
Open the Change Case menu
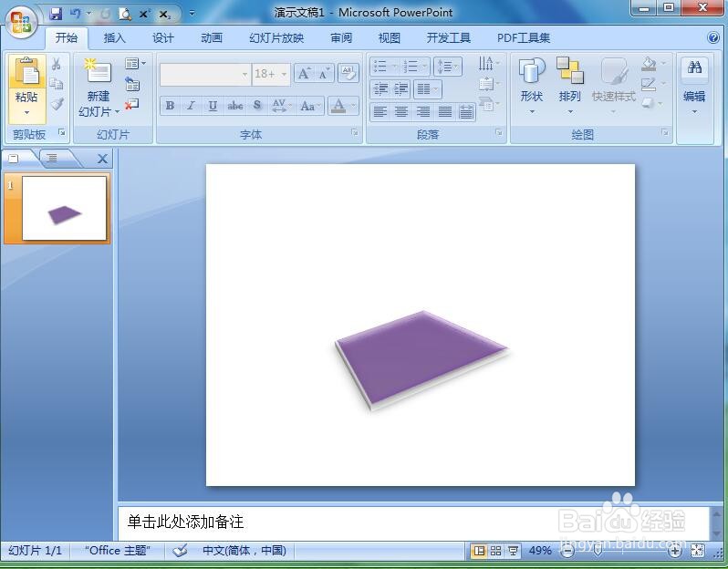coord(309,106)
